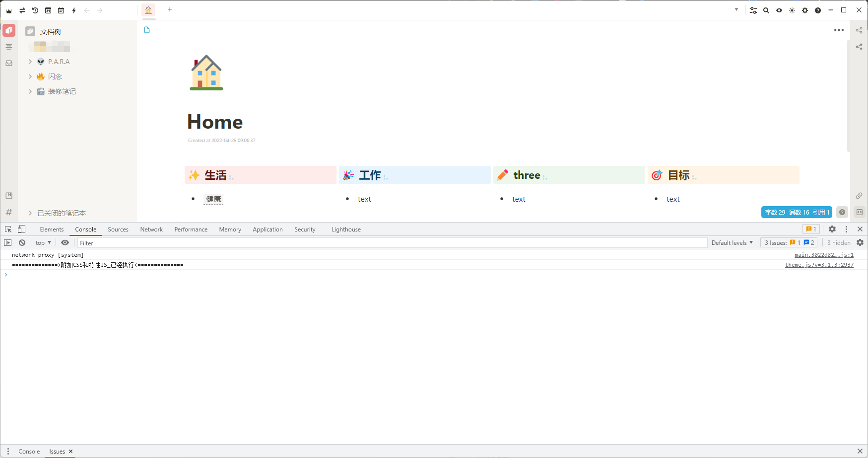Image resolution: width=868 pixels, height=458 pixels.
Task: Open SiYuan settings gear icon
Action: [805, 10]
